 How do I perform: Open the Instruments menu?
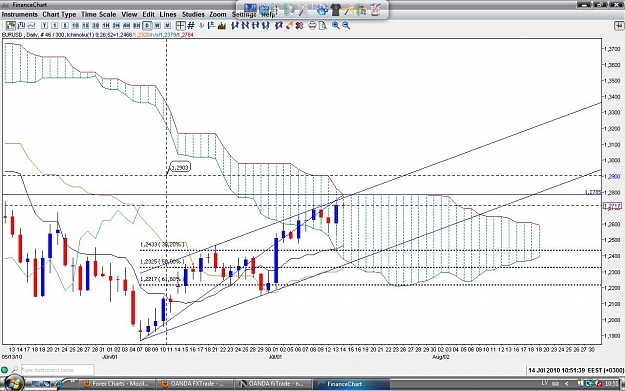pos(20,14)
